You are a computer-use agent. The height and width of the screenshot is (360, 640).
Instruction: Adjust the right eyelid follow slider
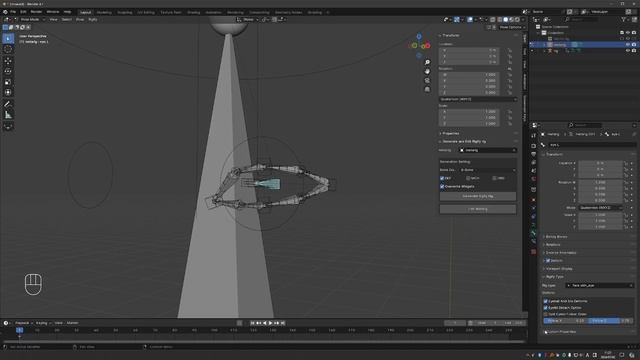611,321
